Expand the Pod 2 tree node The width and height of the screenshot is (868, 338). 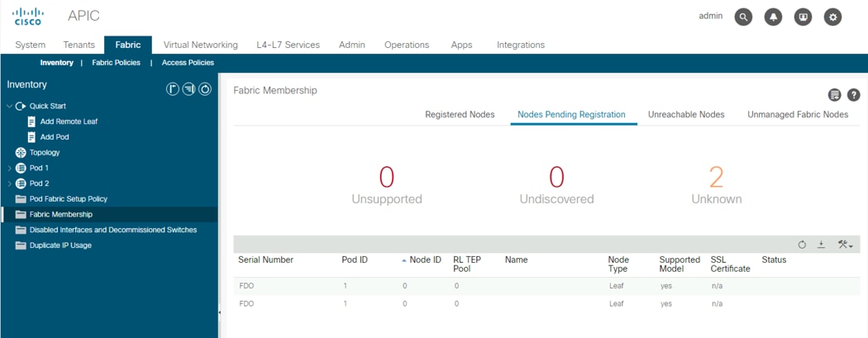(x=9, y=183)
